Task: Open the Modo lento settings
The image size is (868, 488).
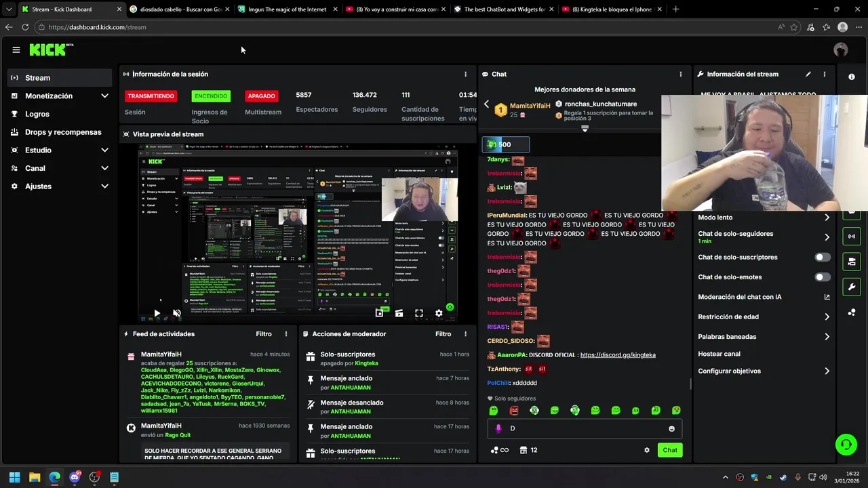Action: point(764,218)
